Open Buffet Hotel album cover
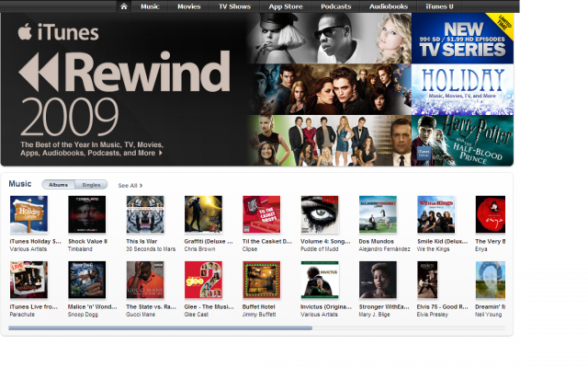This screenshot has height=368, width=588. (x=261, y=280)
